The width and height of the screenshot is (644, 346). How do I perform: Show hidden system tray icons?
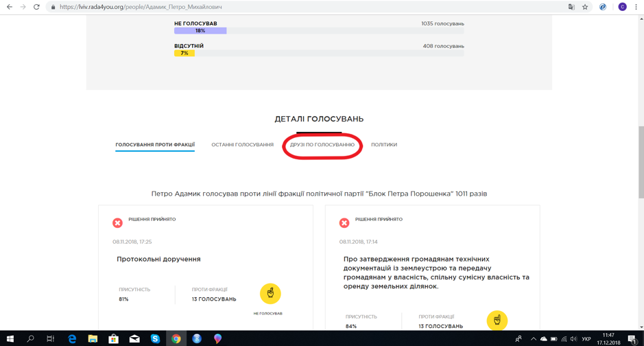point(533,339)
